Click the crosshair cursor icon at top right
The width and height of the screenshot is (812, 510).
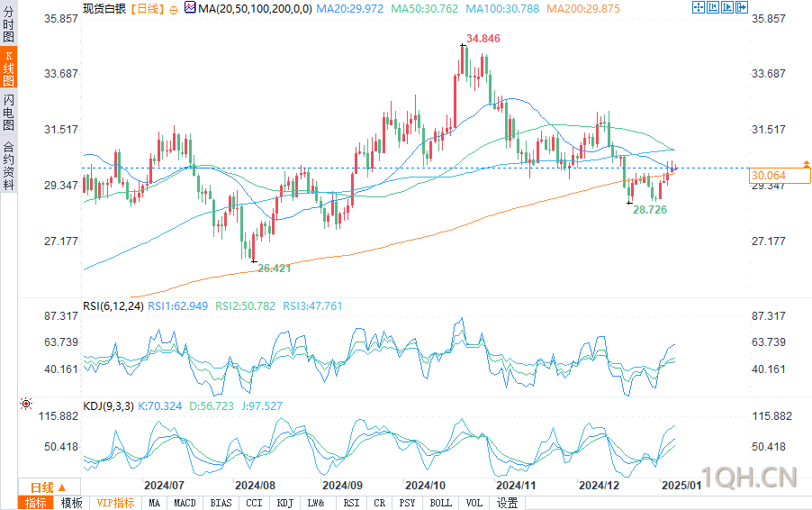(698, 7)
